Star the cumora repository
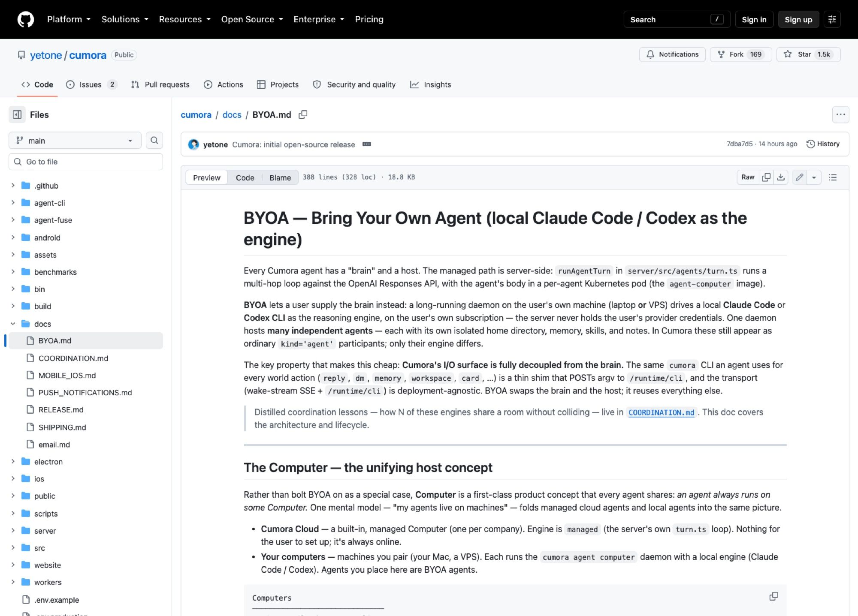Image resolution: width=858 pixels, height=616 pixels. click(x=808, y=54)
